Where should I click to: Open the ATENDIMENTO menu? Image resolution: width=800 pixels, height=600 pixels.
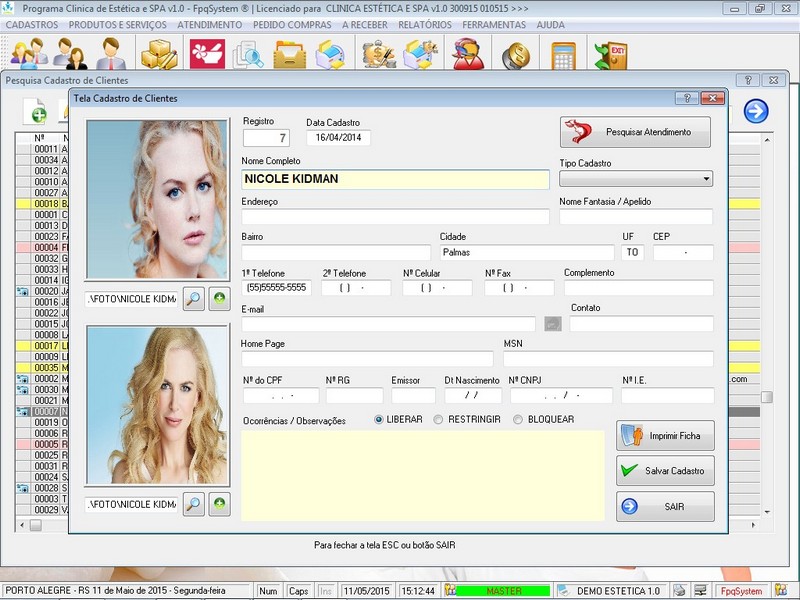coord(209,24)
